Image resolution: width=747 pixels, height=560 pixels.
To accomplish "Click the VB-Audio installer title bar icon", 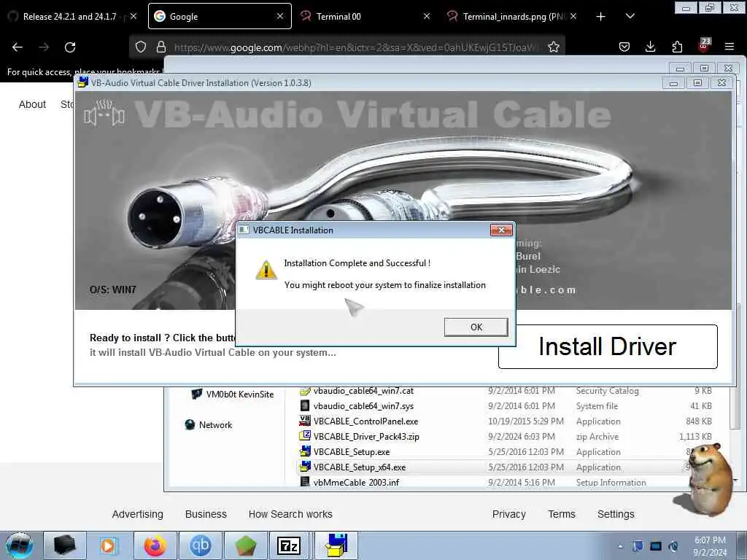I will (83, 82).
